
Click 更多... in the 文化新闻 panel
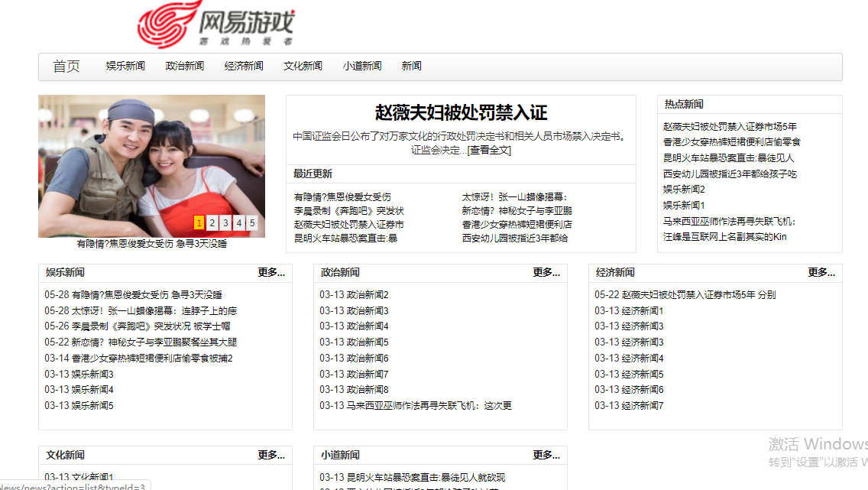pyautogui.click(x=271, y=455)
